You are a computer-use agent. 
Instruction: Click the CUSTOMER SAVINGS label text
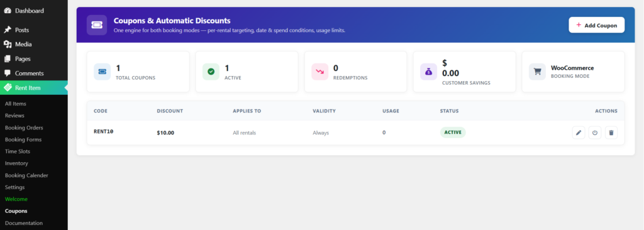click(466, 82)
